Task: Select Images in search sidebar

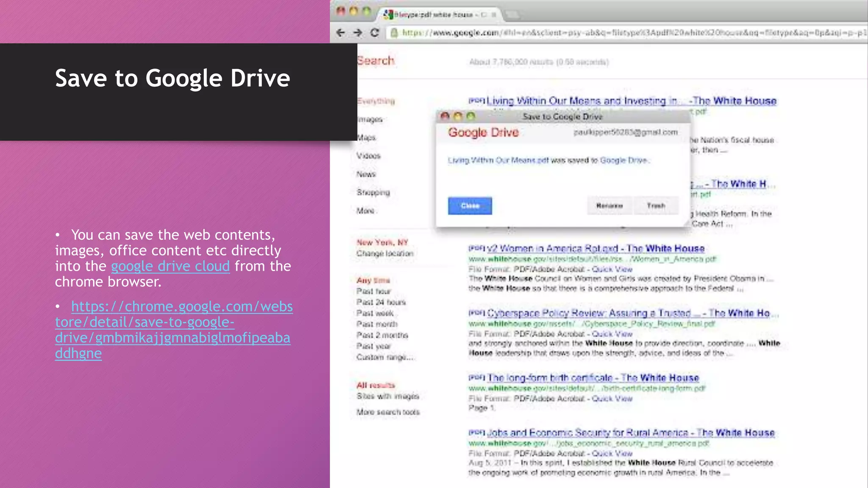Action: point(370,119)
